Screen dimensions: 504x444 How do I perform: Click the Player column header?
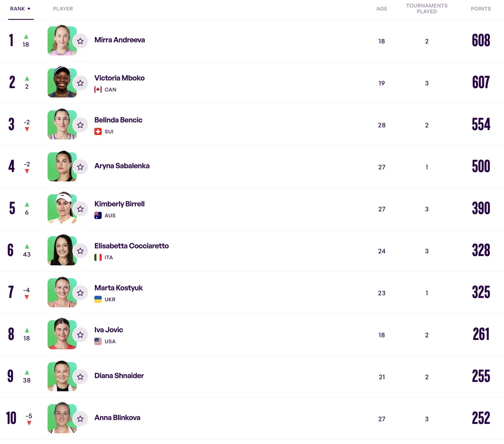tap(63, 9)
